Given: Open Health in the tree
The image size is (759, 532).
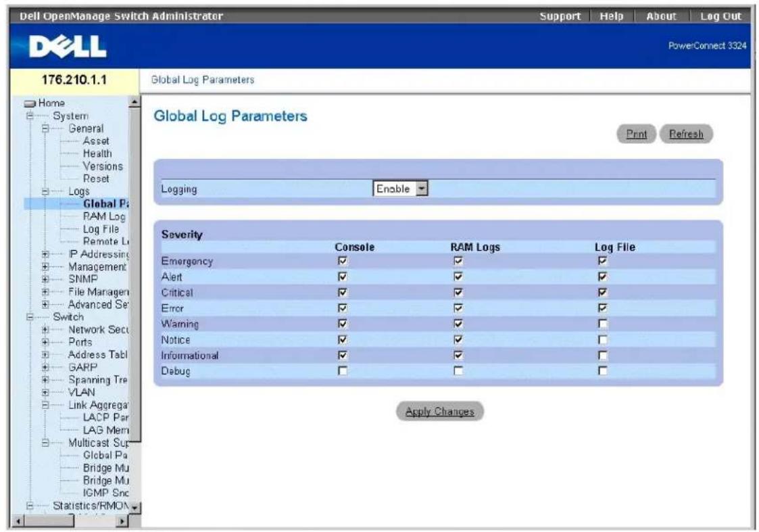Looking at the screenshot, I should click(x=97, y=153).
